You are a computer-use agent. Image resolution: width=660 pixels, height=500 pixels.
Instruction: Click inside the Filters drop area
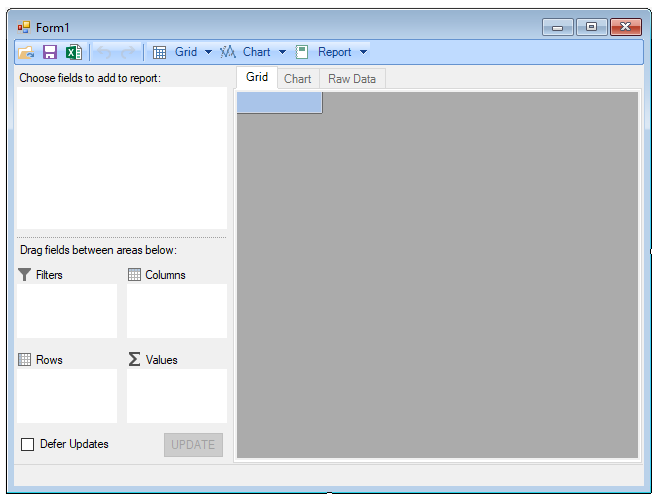67,311
